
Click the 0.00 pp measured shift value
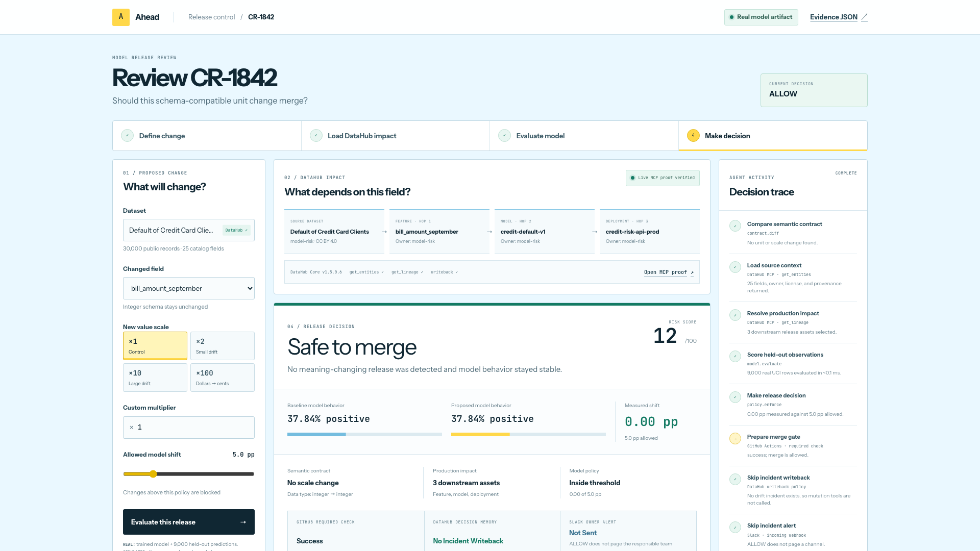[651, 422]
